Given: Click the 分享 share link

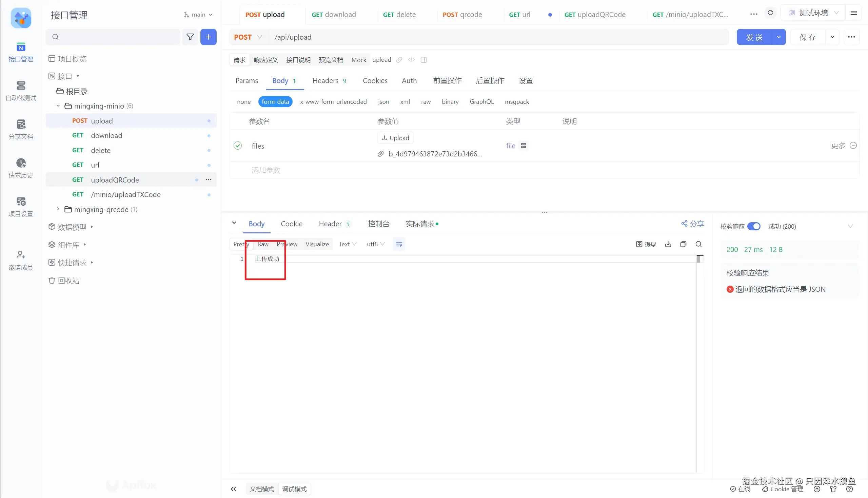Looking at the screenshot, I should click(x=692, y=224).
